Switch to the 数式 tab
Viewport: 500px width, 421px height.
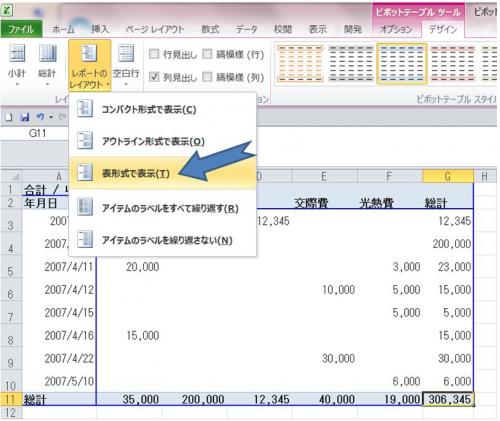210,29
